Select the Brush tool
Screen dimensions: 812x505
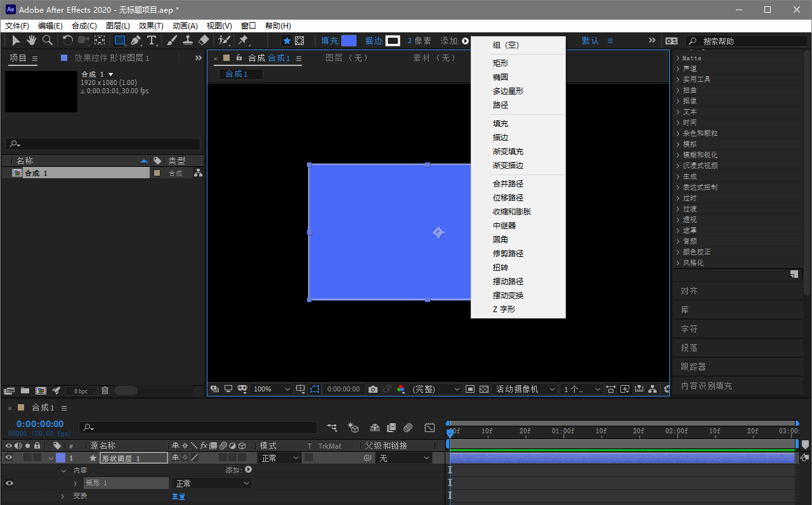click(x=172, y=41)
